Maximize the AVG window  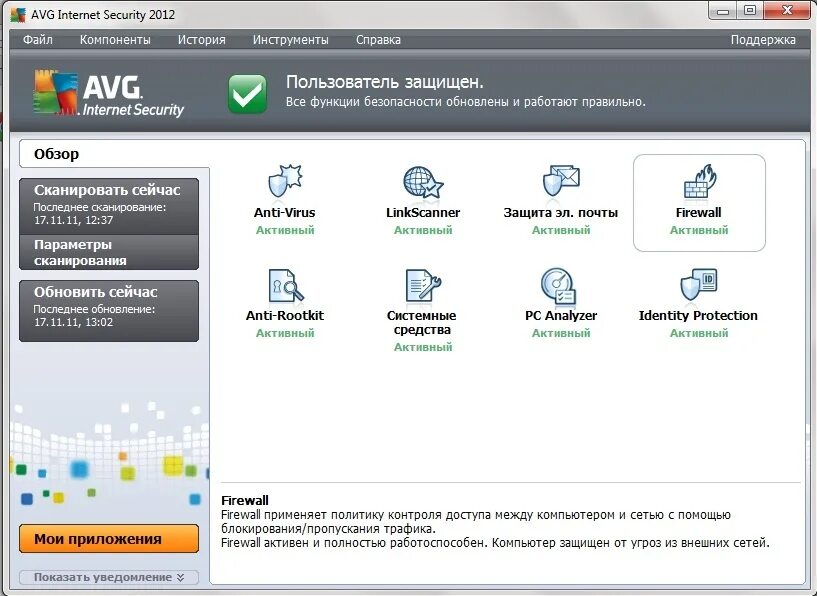pyautogui.click(x=750, y=11)
